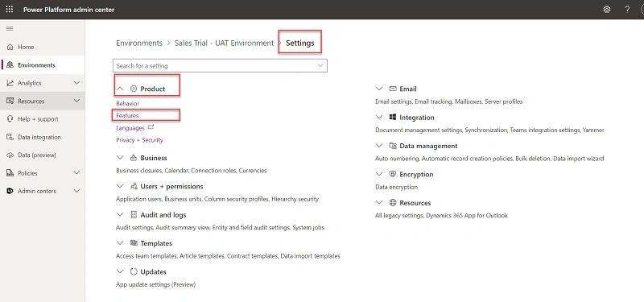Click the Audit and logs document icon
Screen dimensions: 644x302
tap(134, 214)
